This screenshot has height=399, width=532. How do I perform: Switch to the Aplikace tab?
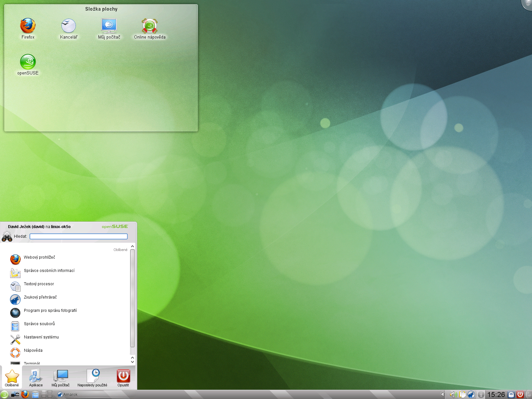coord(36,378)
